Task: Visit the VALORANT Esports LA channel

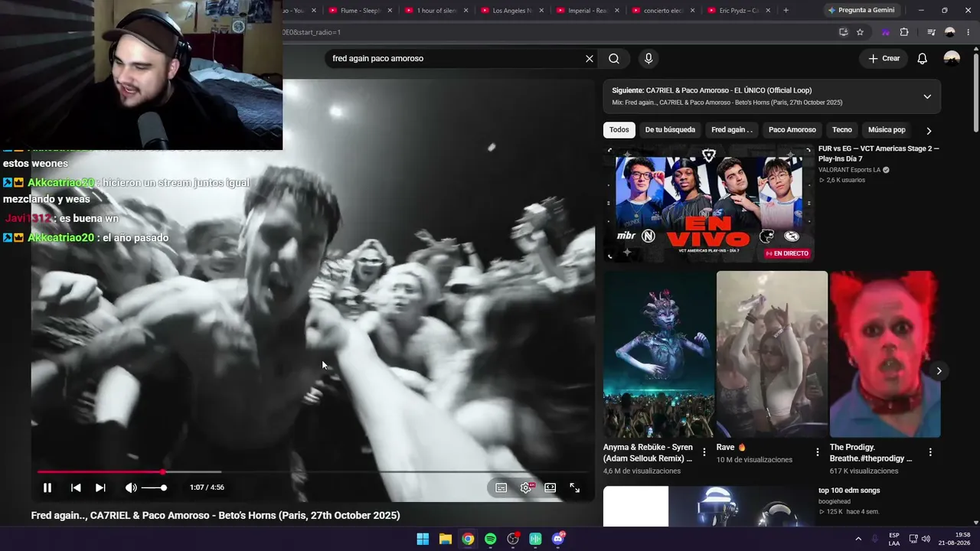Action: click(x=850, y=170)
